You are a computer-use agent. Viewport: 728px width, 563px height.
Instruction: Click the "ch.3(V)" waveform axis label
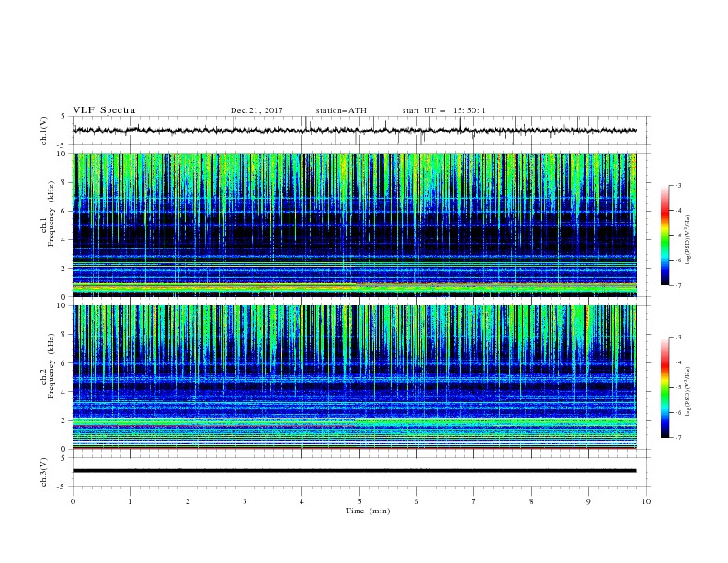click(x=44, y=472)
